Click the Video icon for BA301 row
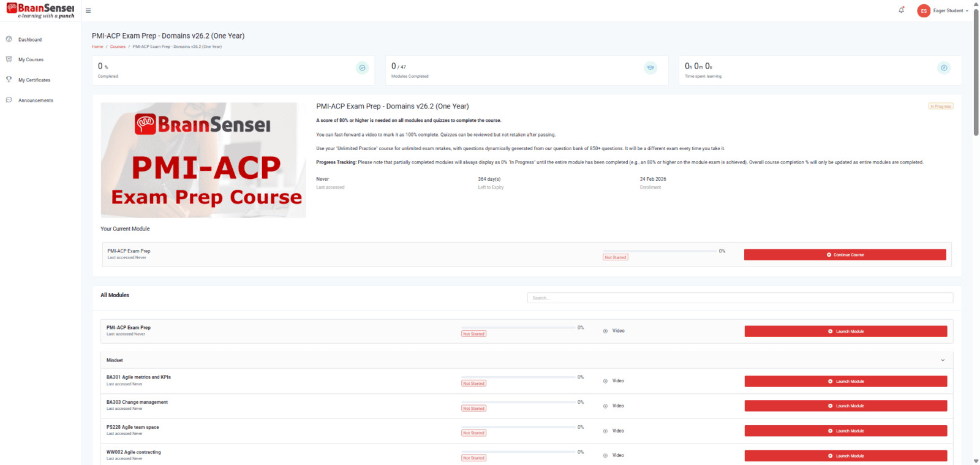The image size is (980, 465). coord(605,381)
